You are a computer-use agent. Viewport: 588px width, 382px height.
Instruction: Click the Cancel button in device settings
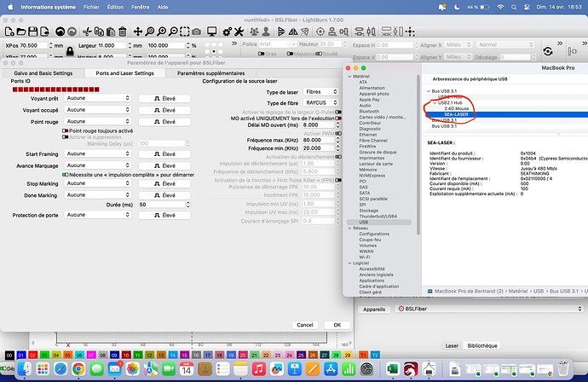click(x=305, y=325)
